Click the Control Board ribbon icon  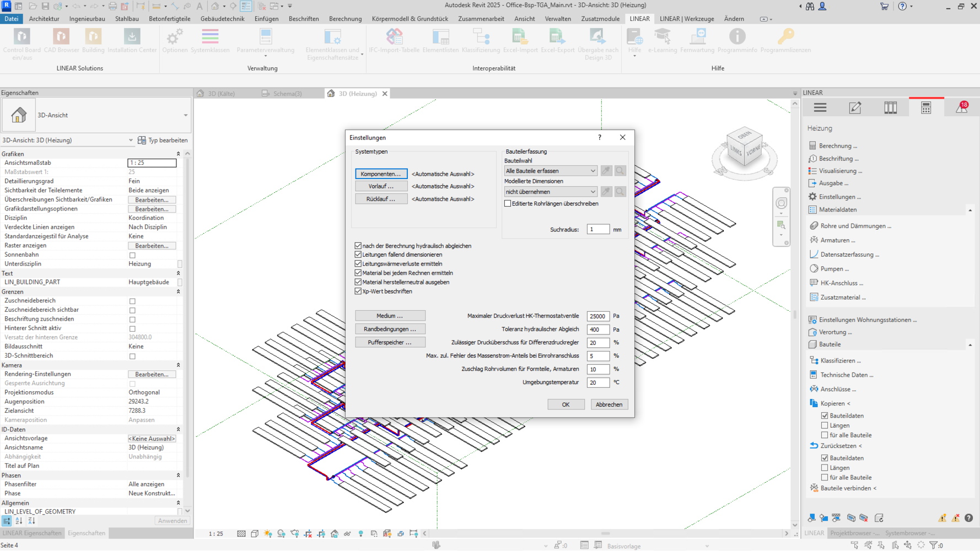[x=22, y=37]
